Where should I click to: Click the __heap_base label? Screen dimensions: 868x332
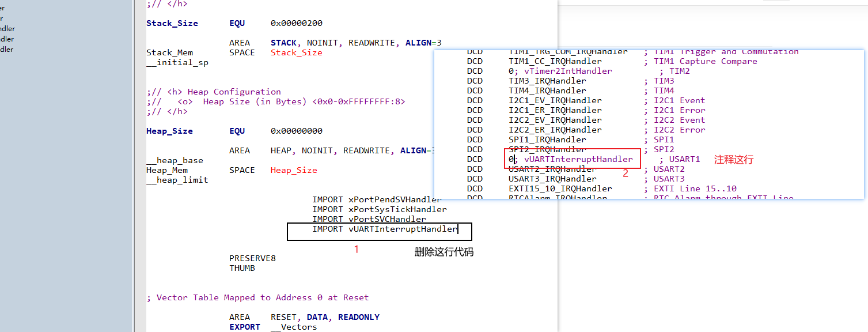[x=175, y=161]
